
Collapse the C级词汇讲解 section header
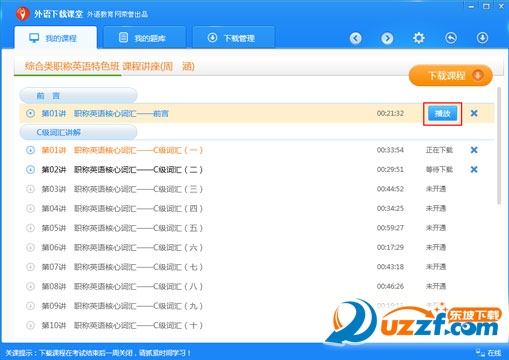(78, 132)
